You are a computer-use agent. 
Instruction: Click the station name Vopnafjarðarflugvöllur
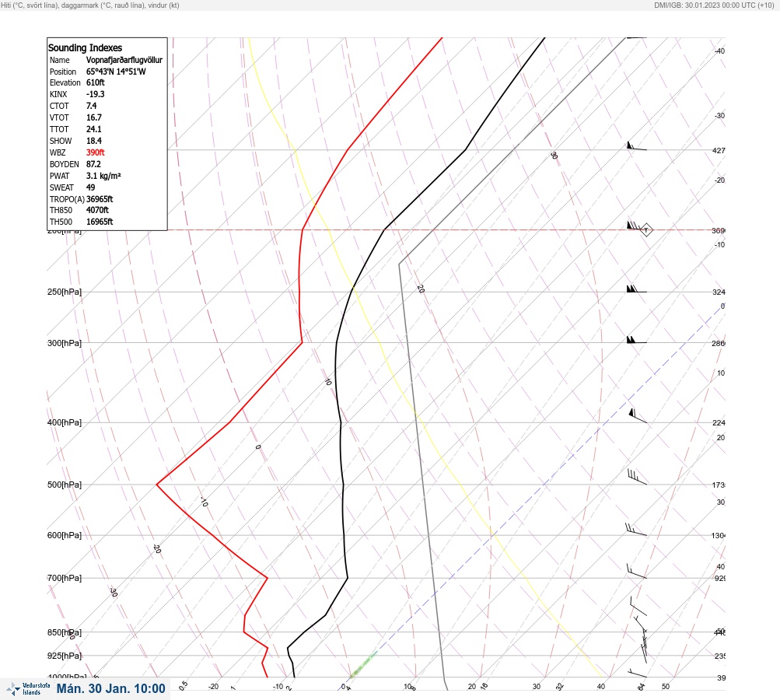[x=124, y=60]
